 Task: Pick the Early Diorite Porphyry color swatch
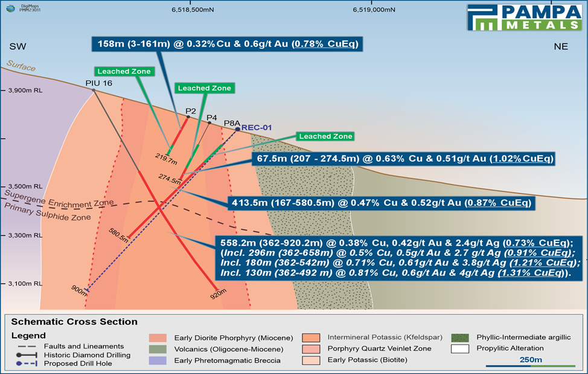tap(158, 338)
